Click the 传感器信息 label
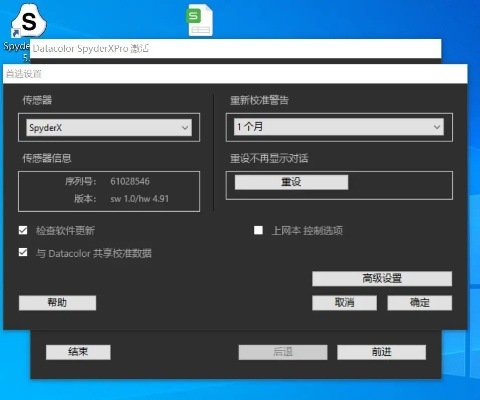480x400 pixels. tap(47, 158)
